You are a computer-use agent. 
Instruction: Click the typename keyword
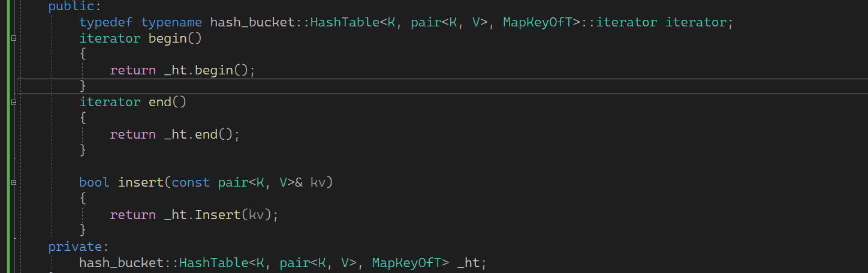click(x=171, y=23)
